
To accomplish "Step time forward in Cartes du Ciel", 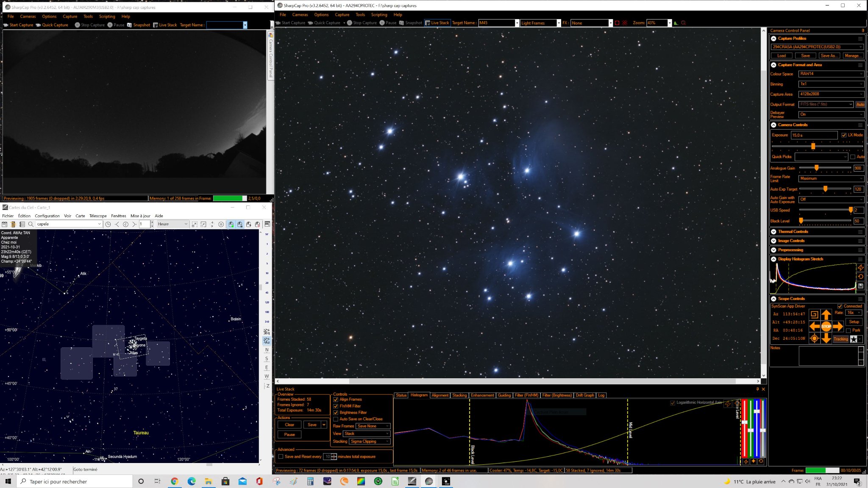I will coord(134,224).
